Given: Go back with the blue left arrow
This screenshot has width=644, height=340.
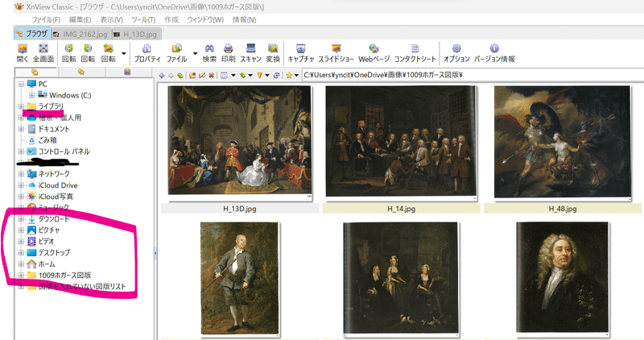Looking at the screenshot, I should [x=162, y=75].
